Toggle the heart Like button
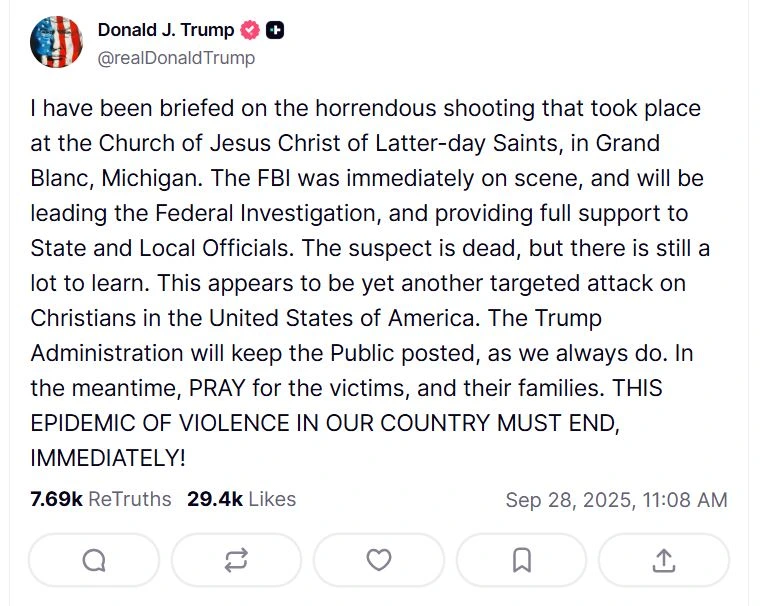 [x=379, y=560]
